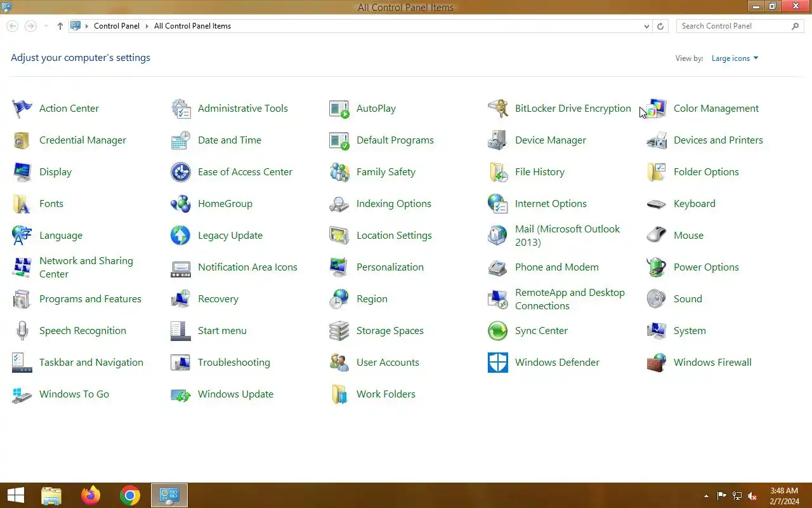812x508 pixels.
Task: Open the recent locations dropdown arrow
Action: point(46,26)
